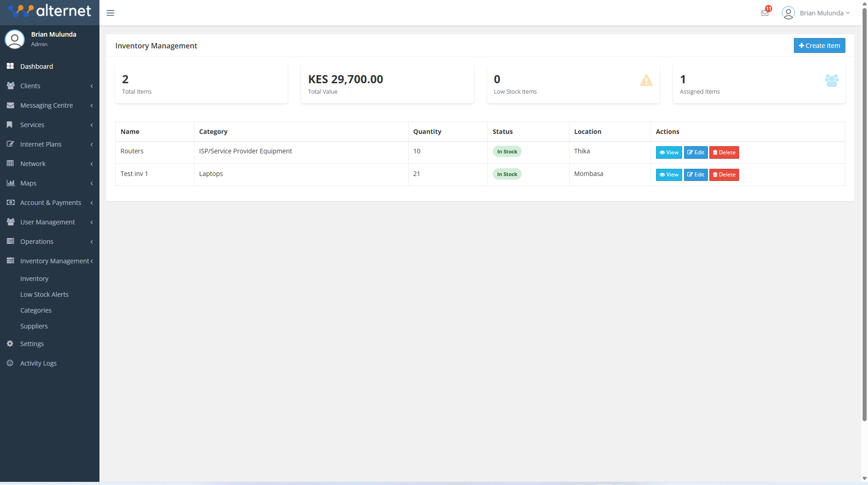Viewport: 868px width, 485px height.
Task: Go to the Suppliers submenu item
Action: 34,326
